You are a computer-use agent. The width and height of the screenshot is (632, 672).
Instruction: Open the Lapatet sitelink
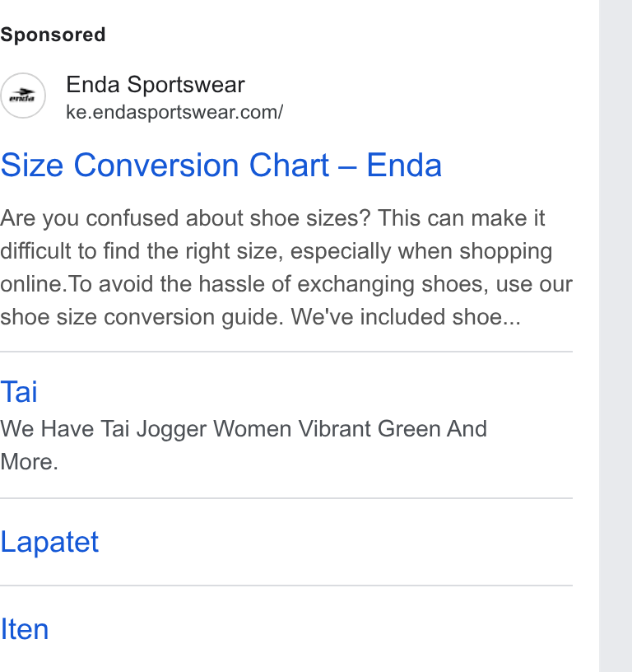[x=49, y=542]
